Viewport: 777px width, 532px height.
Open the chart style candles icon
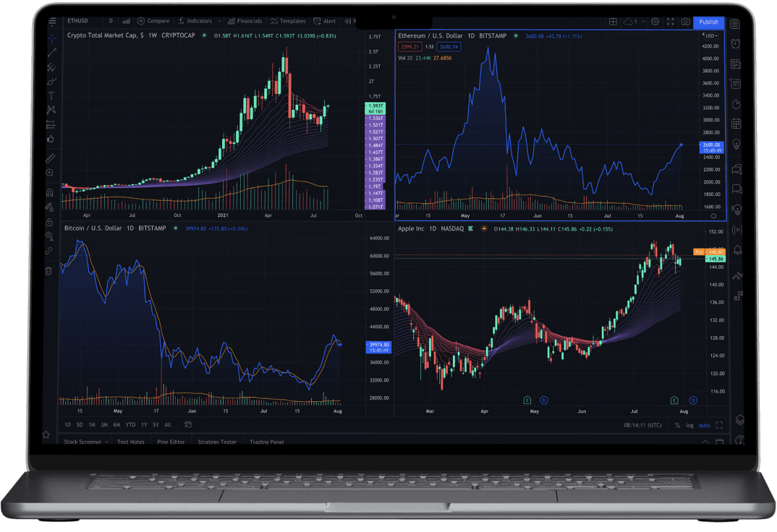(127, 21)
